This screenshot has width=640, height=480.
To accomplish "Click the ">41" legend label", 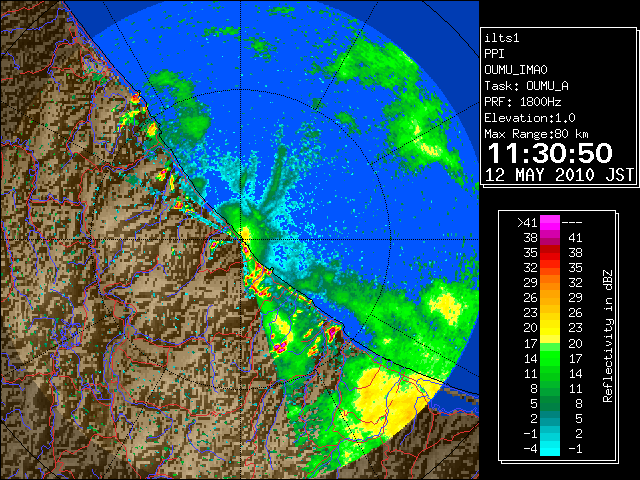I will [x=527, y=222].
